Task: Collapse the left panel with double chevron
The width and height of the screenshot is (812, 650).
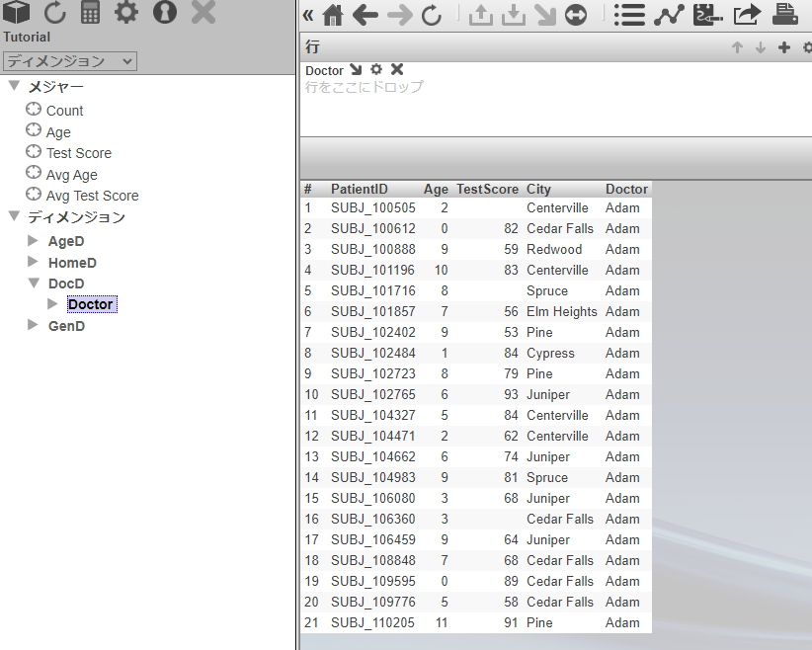Action: 308,15
